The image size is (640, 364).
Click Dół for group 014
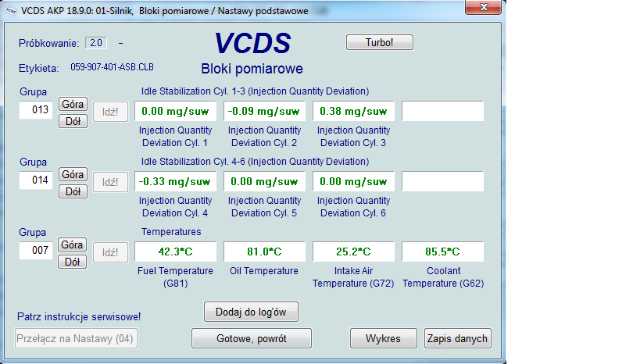[73, 191]
